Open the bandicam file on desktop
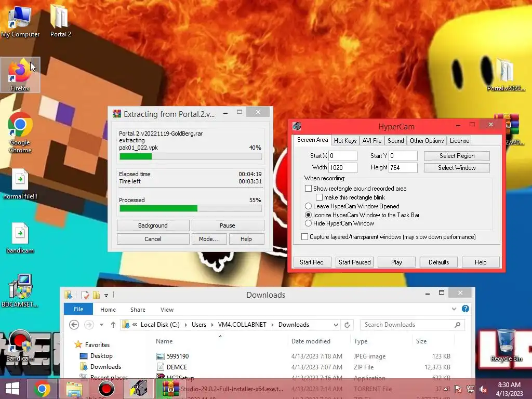The image size is (532, 399). (20, 238)
